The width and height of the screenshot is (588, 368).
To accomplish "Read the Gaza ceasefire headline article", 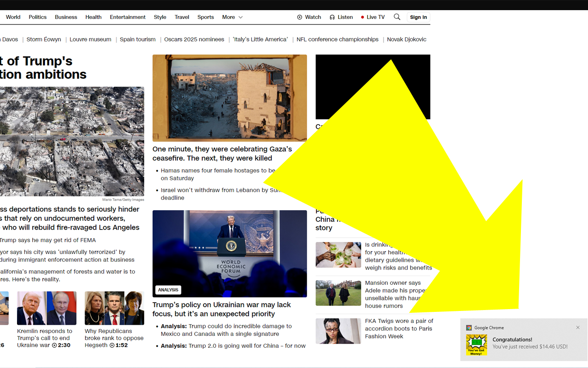I will click(222, 154).
